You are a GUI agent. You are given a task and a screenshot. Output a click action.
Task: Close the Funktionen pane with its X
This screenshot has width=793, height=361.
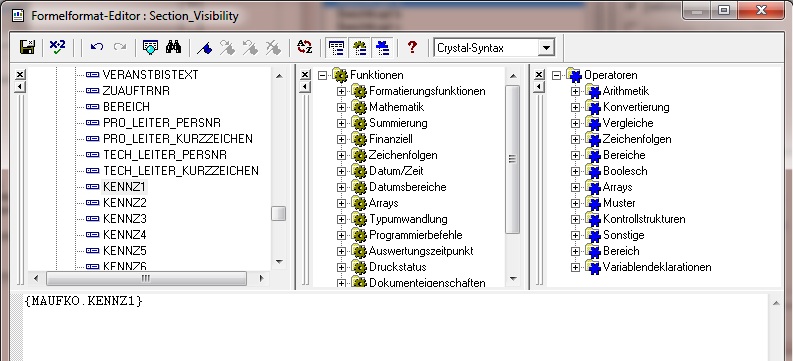[x=305, y=75]
